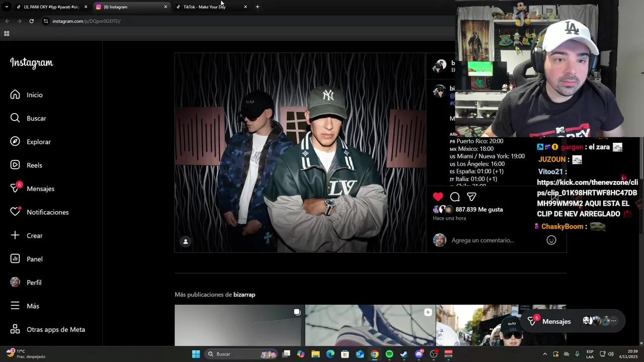Unlike post with red heart icon
This screenshot has width=644, height=362.
(438, 197)
